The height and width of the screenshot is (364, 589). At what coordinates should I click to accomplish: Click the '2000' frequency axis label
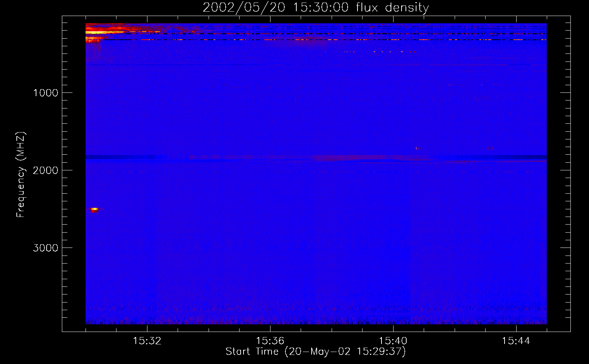(x=46, y=170)
